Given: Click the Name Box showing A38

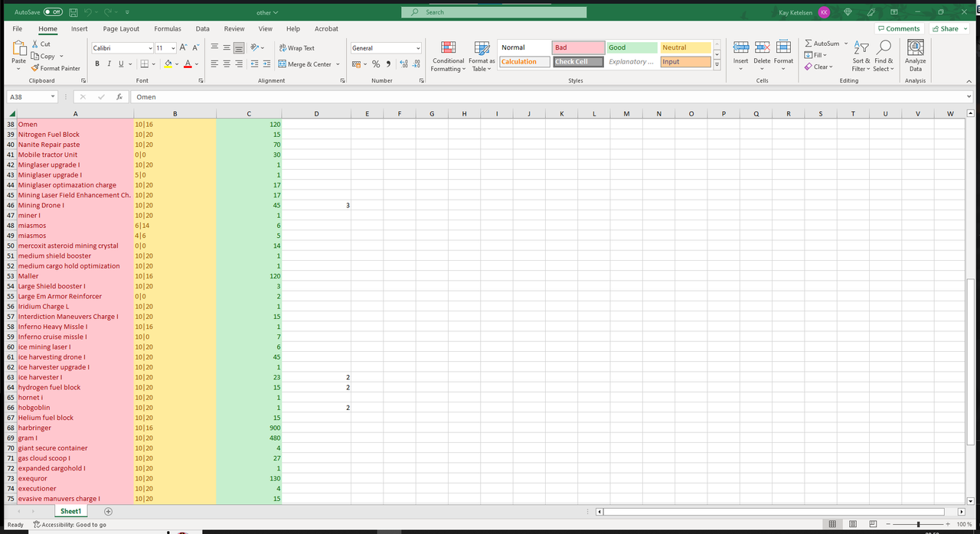Looking at the screenshot, I should coord(31,97).
